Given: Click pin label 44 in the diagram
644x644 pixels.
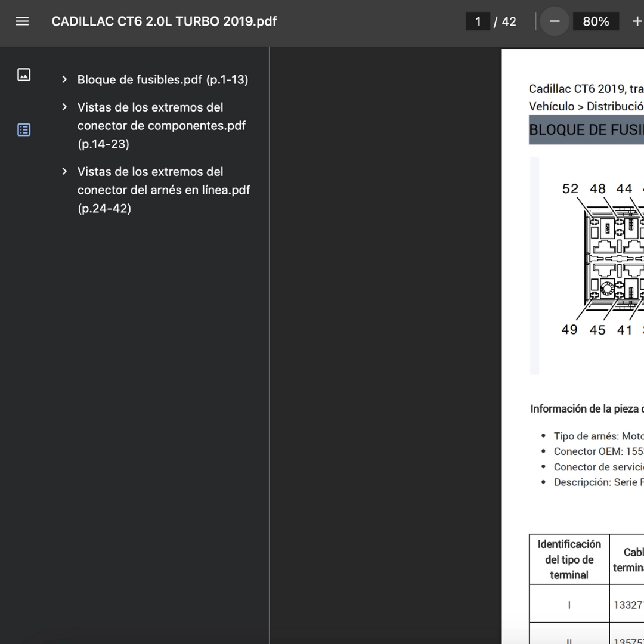Looking at the screenshot, I should [624, 188].
